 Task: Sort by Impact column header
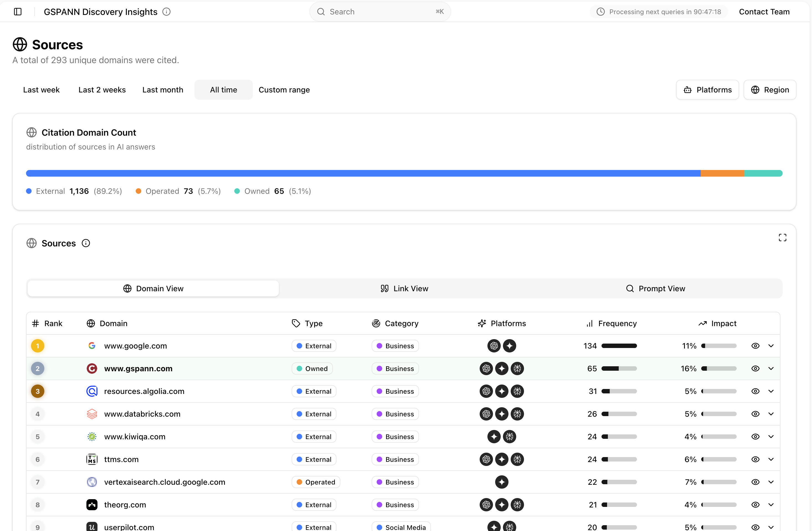click(x=717, y=323)
